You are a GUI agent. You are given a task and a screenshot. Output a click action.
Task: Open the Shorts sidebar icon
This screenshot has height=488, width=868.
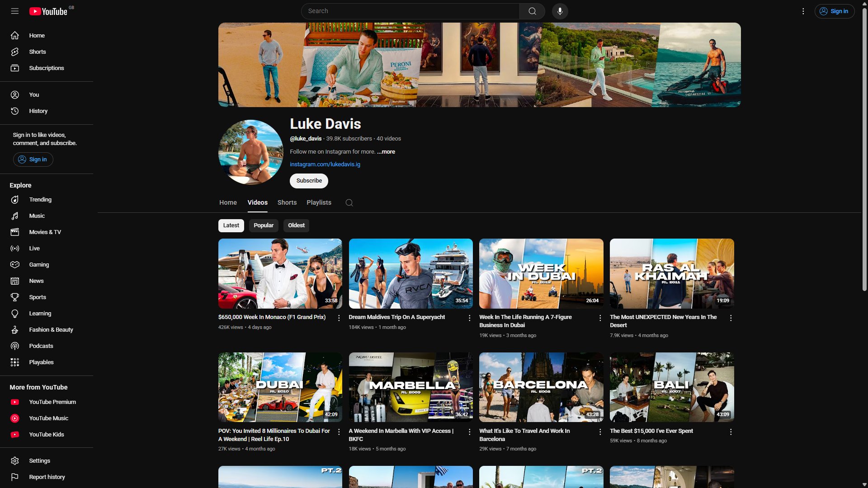point(15,52)
